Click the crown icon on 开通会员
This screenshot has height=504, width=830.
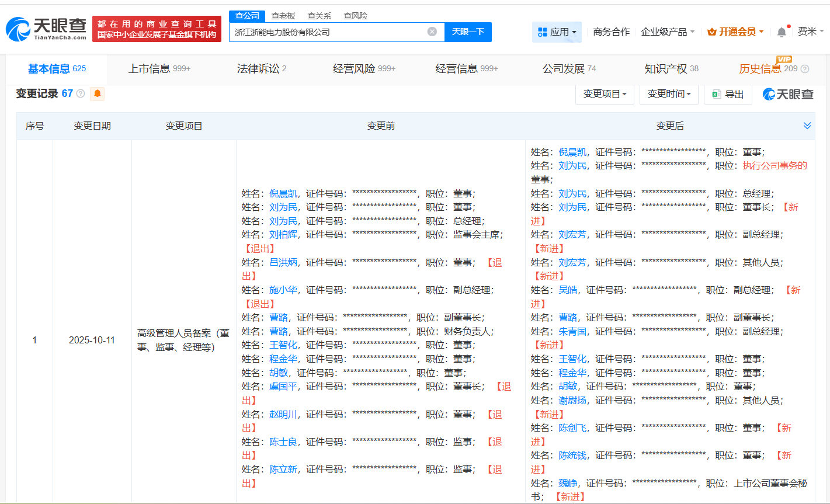pyautogui.click(x=711, y=32)
